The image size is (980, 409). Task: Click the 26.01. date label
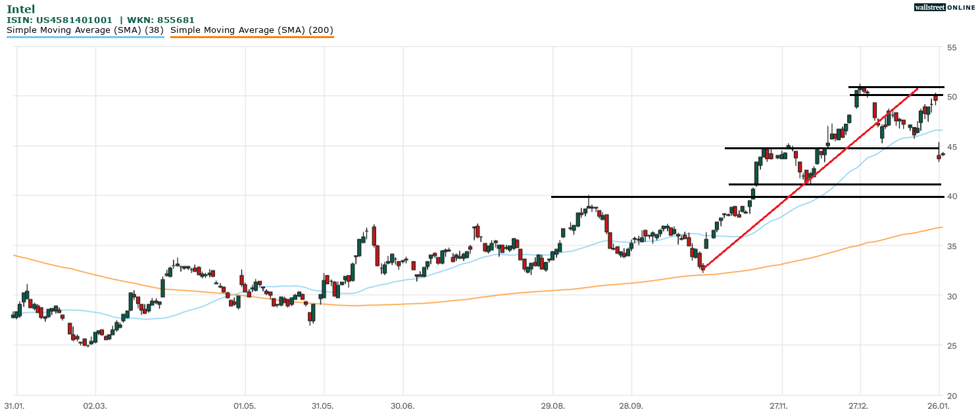[x=938, y=404]
